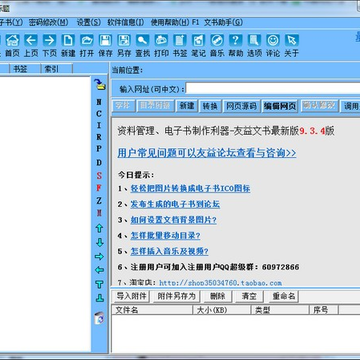Select the Z button in vertical toolbar
This screenshot has height=360, width=360.
click(99, 201)
